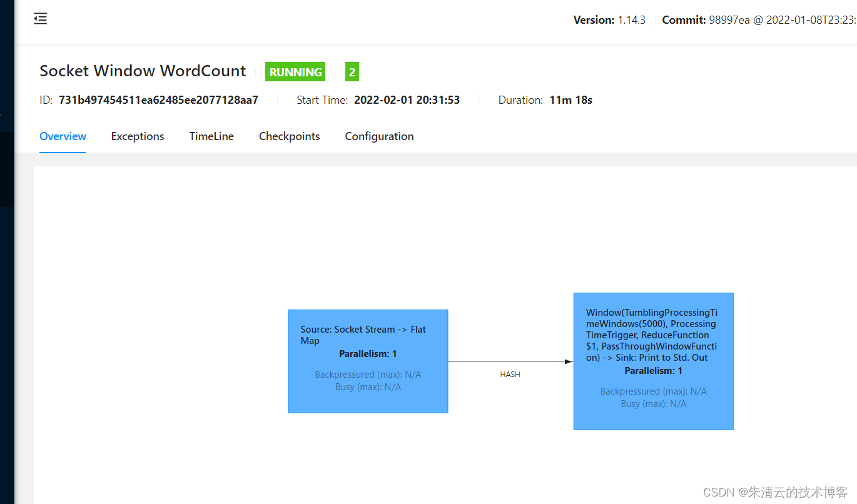
Task: Select the Window TumblingProcessingTimeWindows sink node
Action: 653,361
